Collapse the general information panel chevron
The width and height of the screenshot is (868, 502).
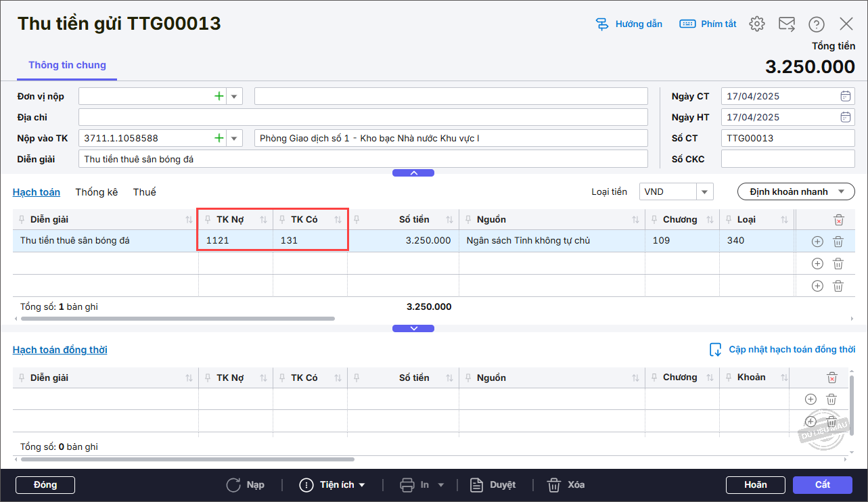point(413,173)
